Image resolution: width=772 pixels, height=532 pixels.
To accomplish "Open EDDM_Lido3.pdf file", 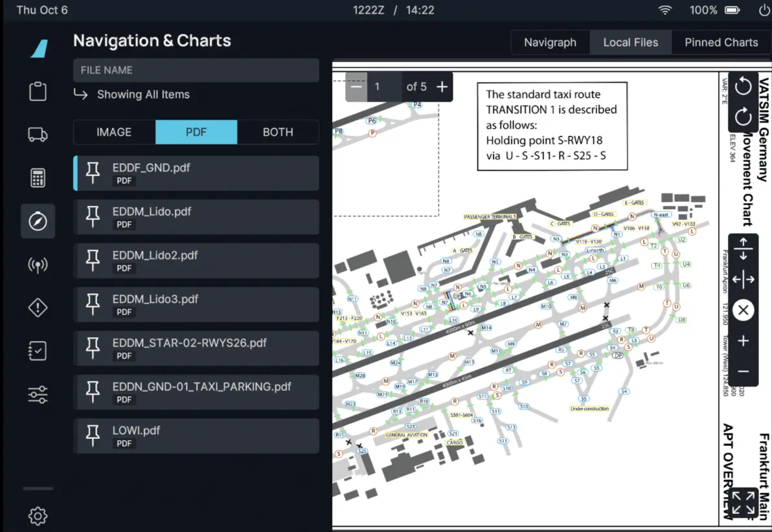I will coord(196,305).
